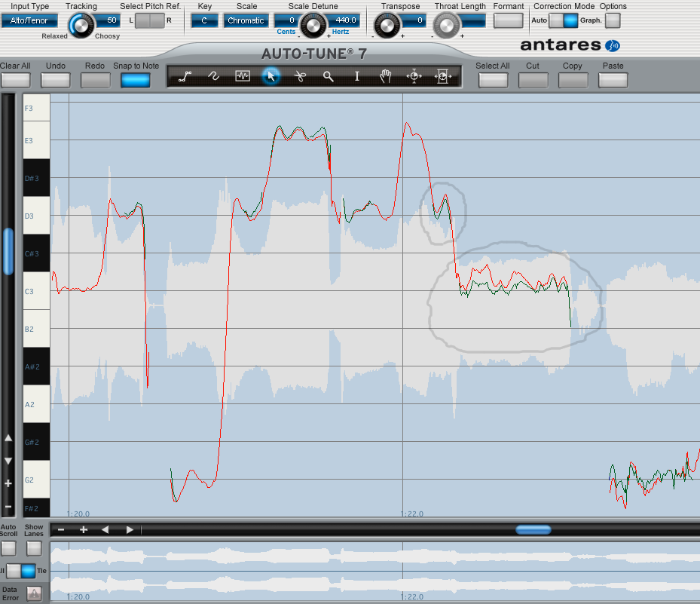The width and height of the screenshot is (700, 604).
Task: Select the Scissors tool
Action: click(300, 76)
